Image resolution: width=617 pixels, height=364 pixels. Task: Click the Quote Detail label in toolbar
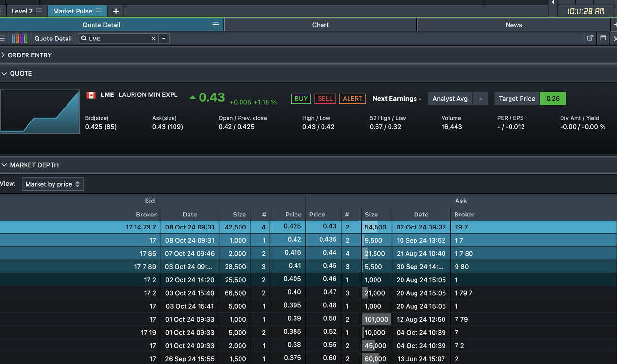coord(53,39)
